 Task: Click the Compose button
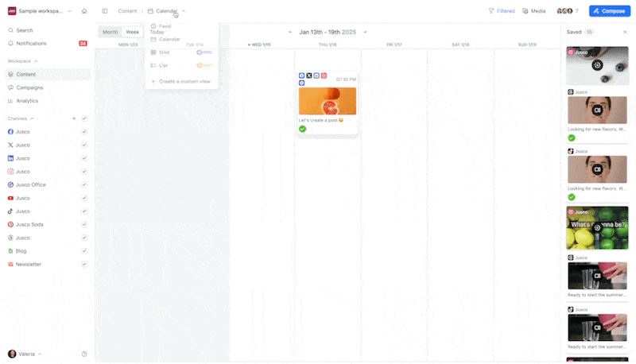click(609, 11)
